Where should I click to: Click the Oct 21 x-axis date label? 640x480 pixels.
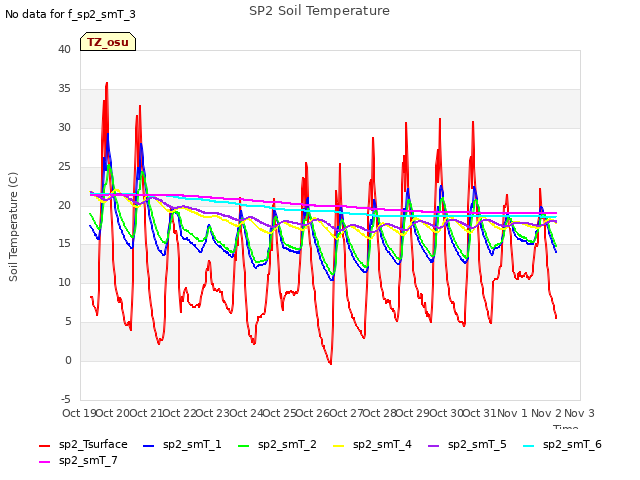click(146, 413)
